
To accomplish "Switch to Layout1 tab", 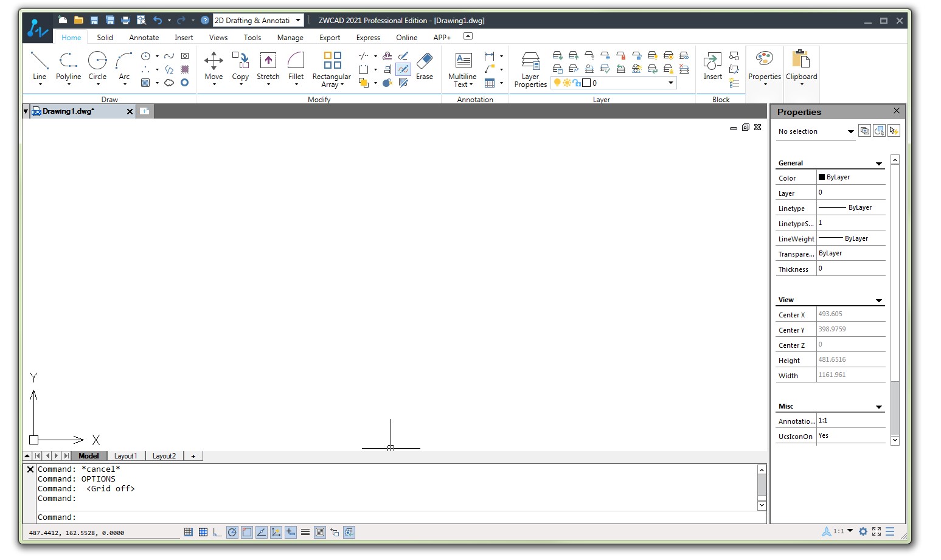I will point(126,456).
